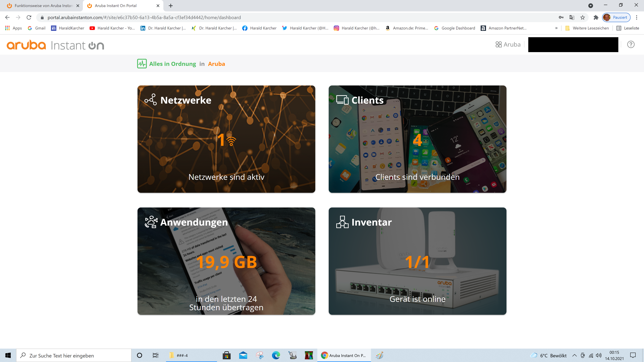Click the Aruba sites grid icon
The image size is (644, 362).
click(498, 44)
